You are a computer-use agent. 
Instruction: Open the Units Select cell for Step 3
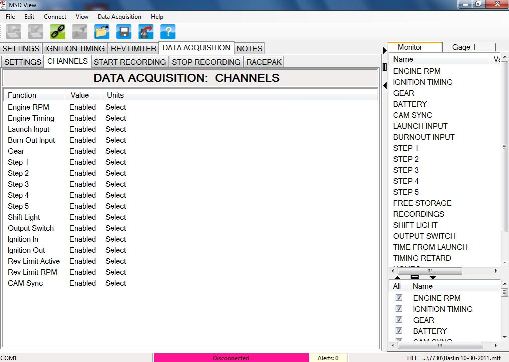point(116,184)
